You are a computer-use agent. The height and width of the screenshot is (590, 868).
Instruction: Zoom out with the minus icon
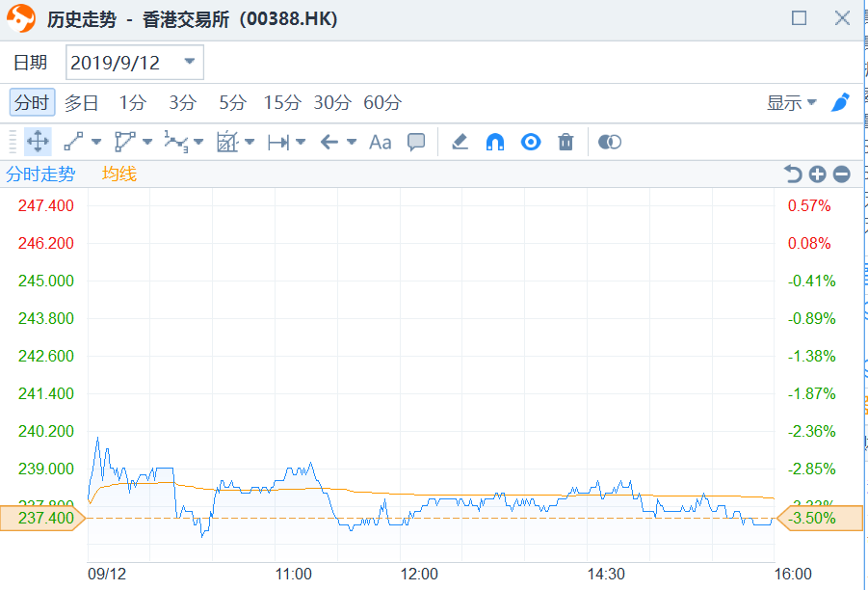click(x=841, y=174)
